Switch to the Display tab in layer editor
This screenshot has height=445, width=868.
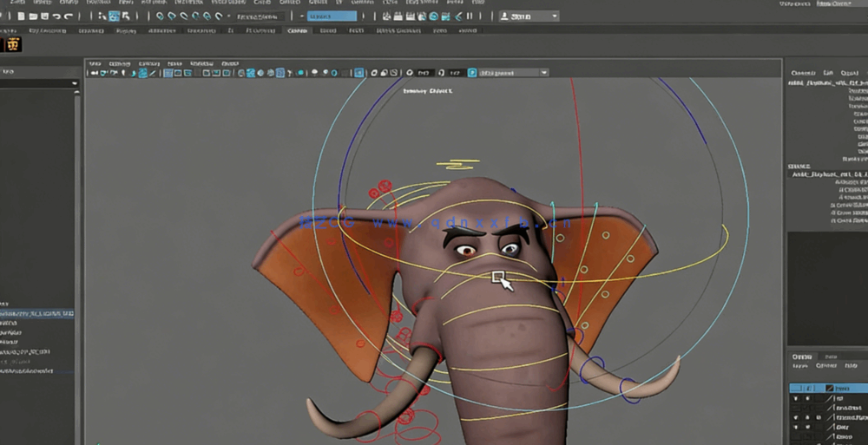pyautogui.click(x=803, y=357)
